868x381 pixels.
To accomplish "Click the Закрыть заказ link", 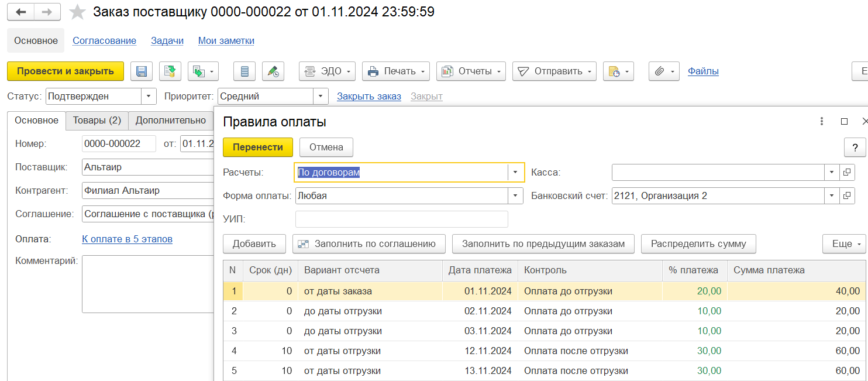I will 369,96.
